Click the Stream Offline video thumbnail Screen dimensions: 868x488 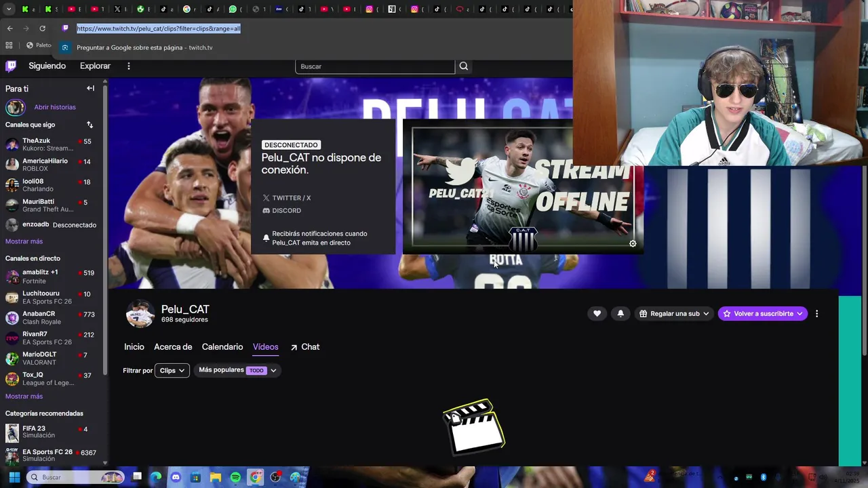[523, 186]
